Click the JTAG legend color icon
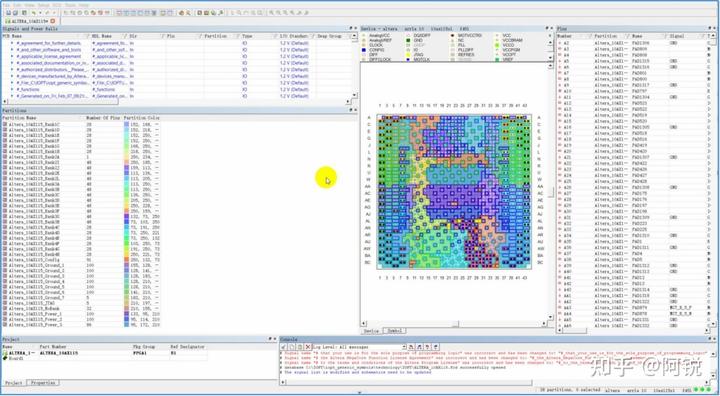The width and height of the screenshot is (720, 396). point(408,55)
